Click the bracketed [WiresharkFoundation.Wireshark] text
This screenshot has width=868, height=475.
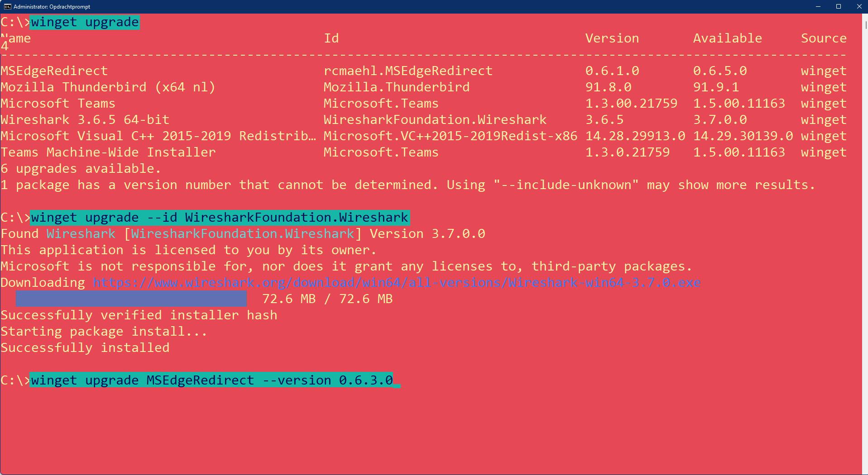[x=243, y=234]
